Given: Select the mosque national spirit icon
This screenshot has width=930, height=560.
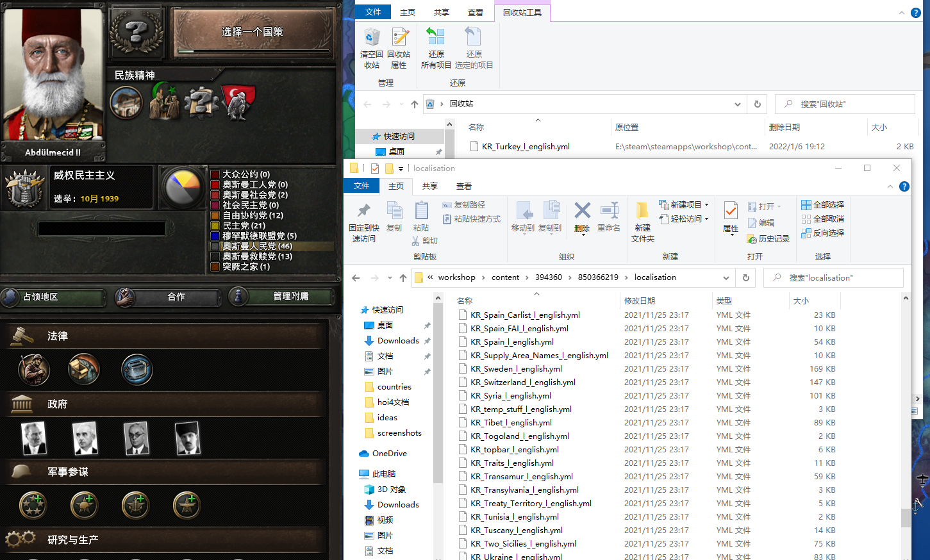Looking at the screenshot, I should 126,102.
